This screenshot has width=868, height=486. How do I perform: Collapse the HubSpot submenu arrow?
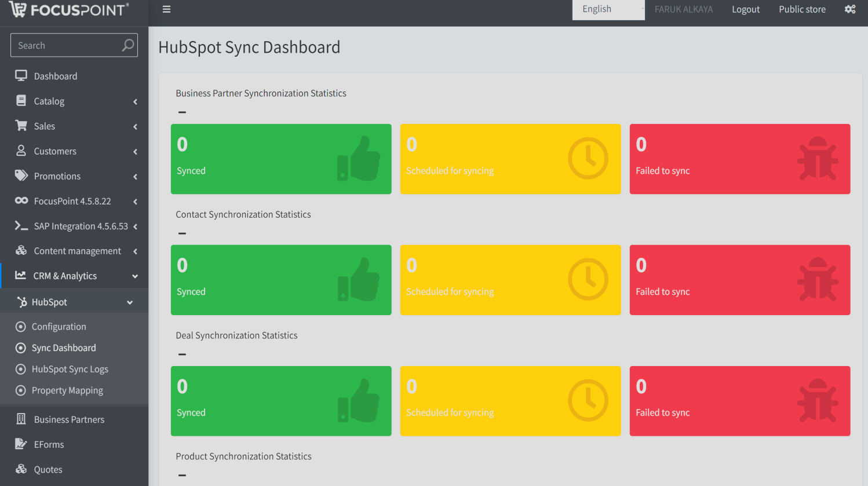130,302
